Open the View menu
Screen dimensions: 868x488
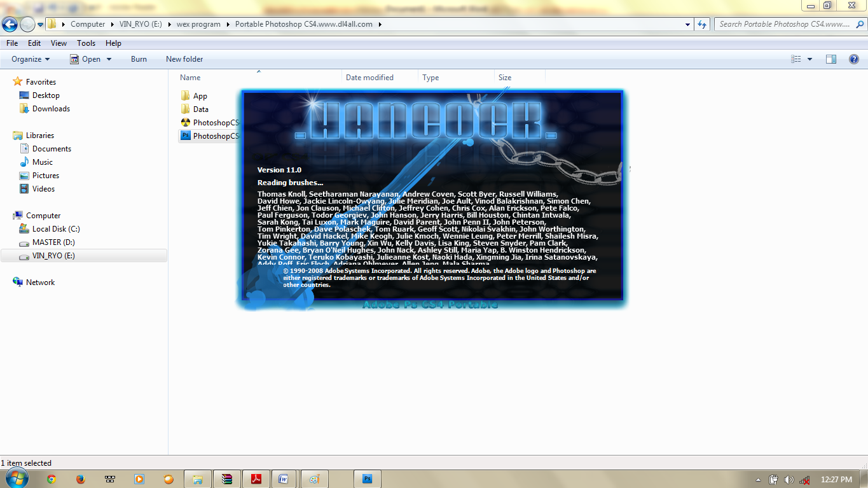point(59,43)
